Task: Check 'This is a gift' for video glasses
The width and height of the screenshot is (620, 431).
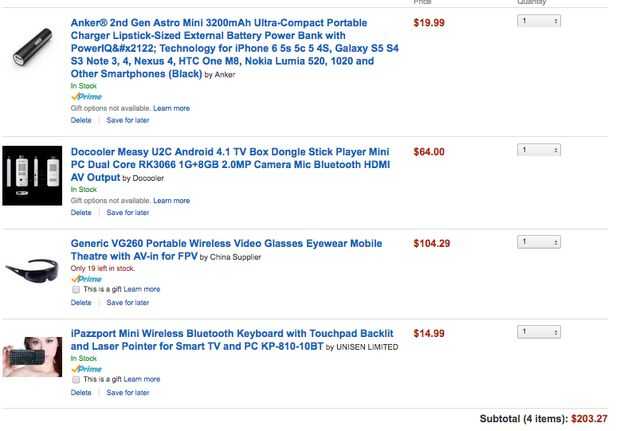Action: pyautogui.click(x=76, y=289)
